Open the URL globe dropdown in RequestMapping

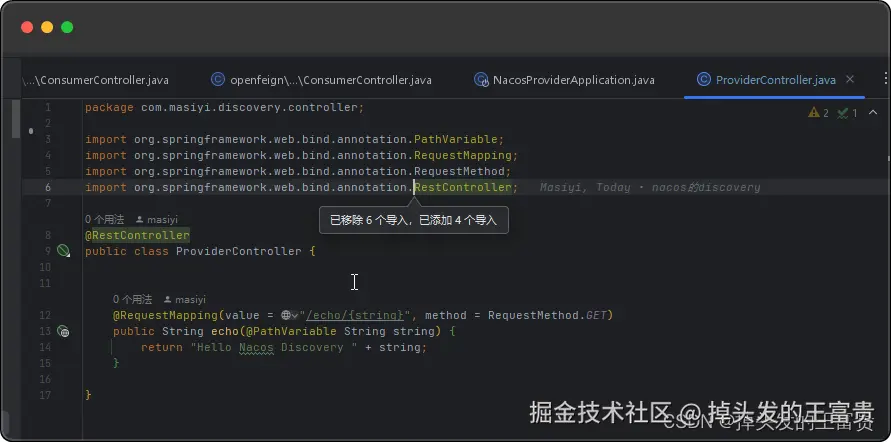click(290, 315)
